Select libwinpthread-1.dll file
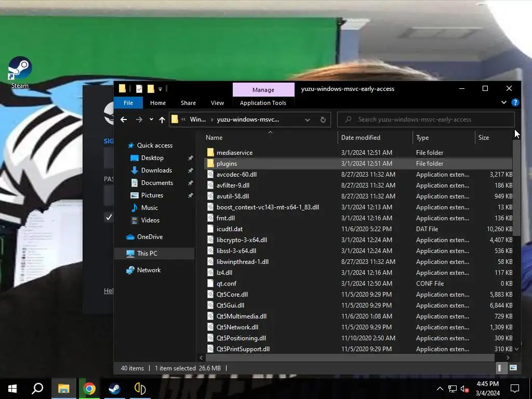This screenshot has height=399, width=532. 242,262
